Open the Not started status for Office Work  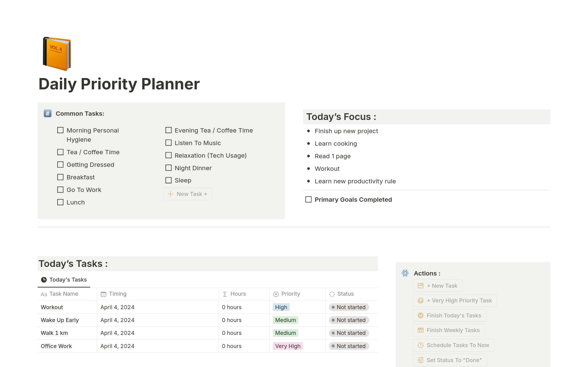point(349,346)
